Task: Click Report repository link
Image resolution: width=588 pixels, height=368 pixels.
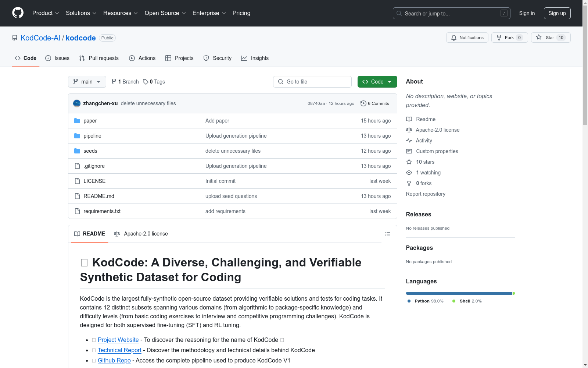Action: click(x=426, y=194)
